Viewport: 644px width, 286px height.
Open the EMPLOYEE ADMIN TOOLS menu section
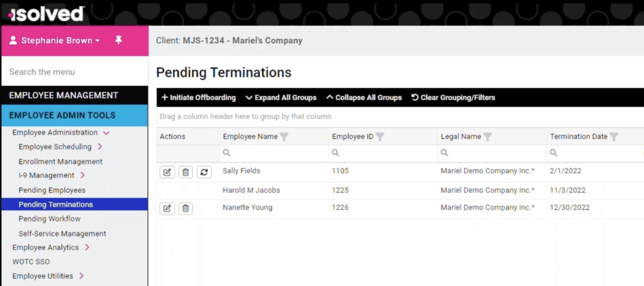pos(74,115)
